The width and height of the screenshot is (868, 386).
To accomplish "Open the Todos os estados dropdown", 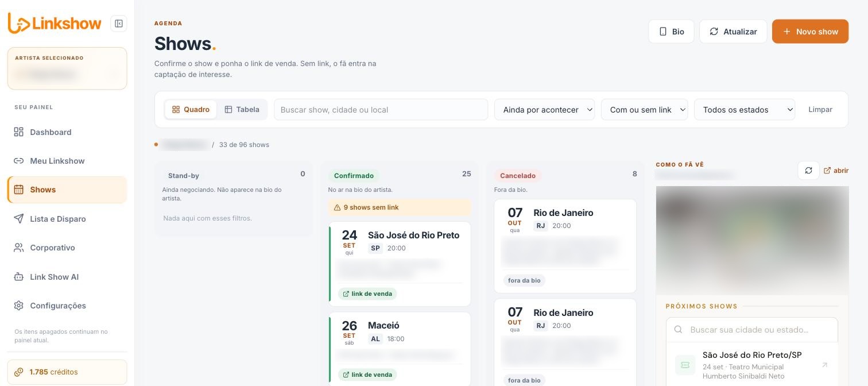I will click(x=745, y=110).
